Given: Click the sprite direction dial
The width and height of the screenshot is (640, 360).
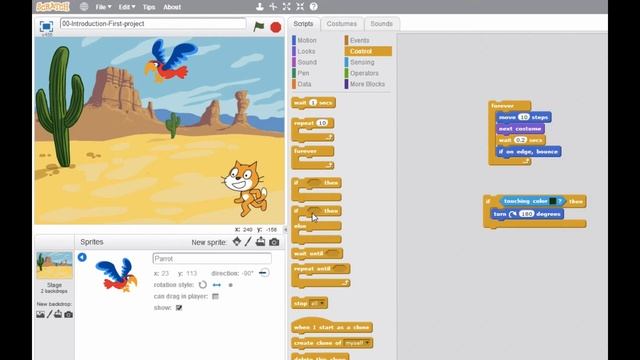Looking at the screenshot, I should click(264, 273).
